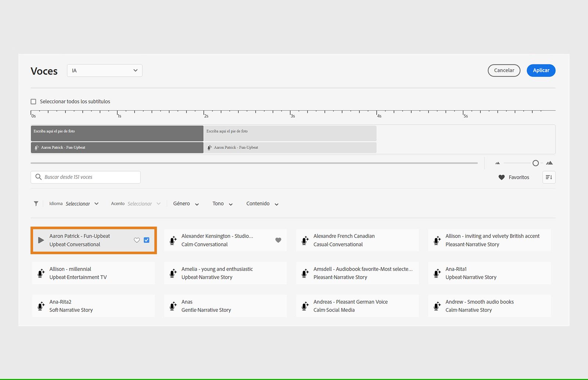The height and width of the screenshot is (380, 588).
Task: Click the zoom in mountain icon
Action: pos(549,163)
